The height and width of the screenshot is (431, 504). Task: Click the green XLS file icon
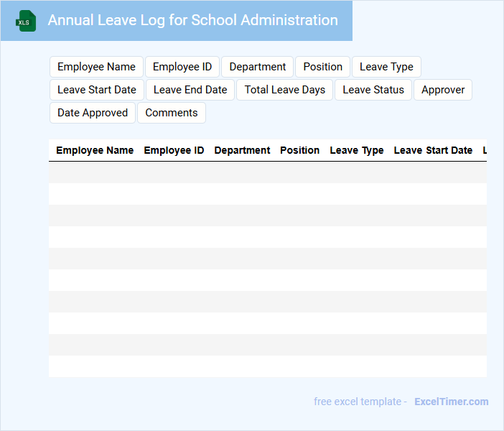[27, 21]
